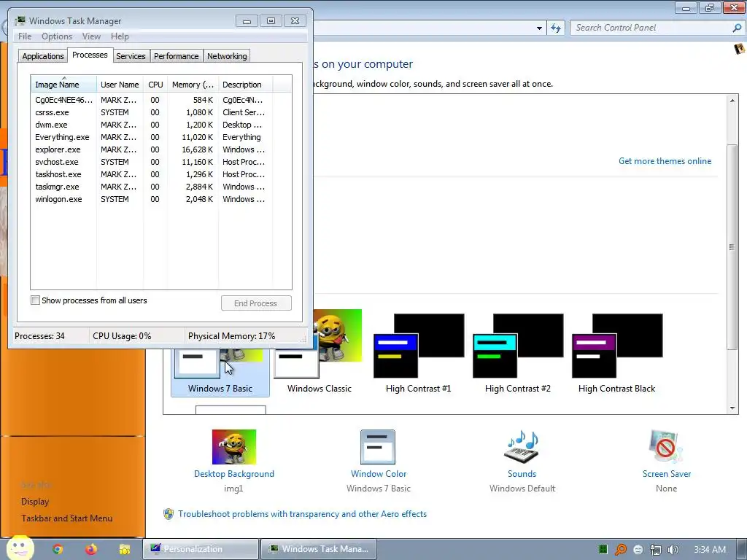Open the Window Color icon
Viewport: 747px width, 560px height.
tap(378, 447)
